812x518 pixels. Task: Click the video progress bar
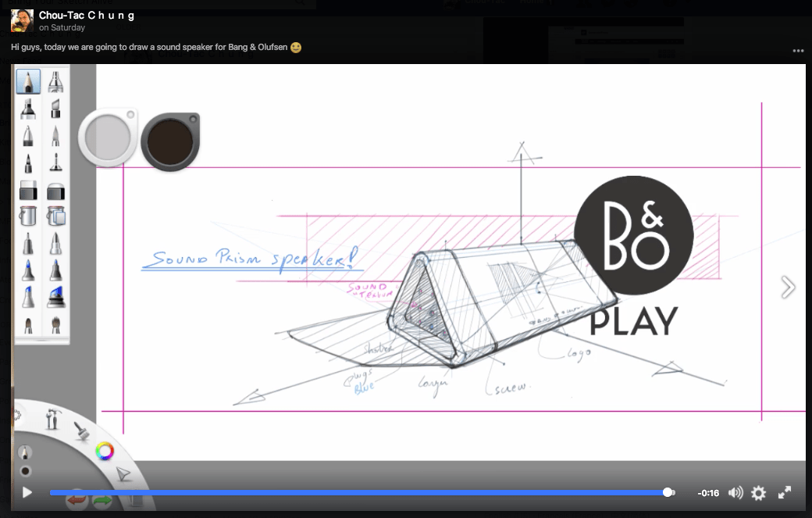(x=362, y=493)
